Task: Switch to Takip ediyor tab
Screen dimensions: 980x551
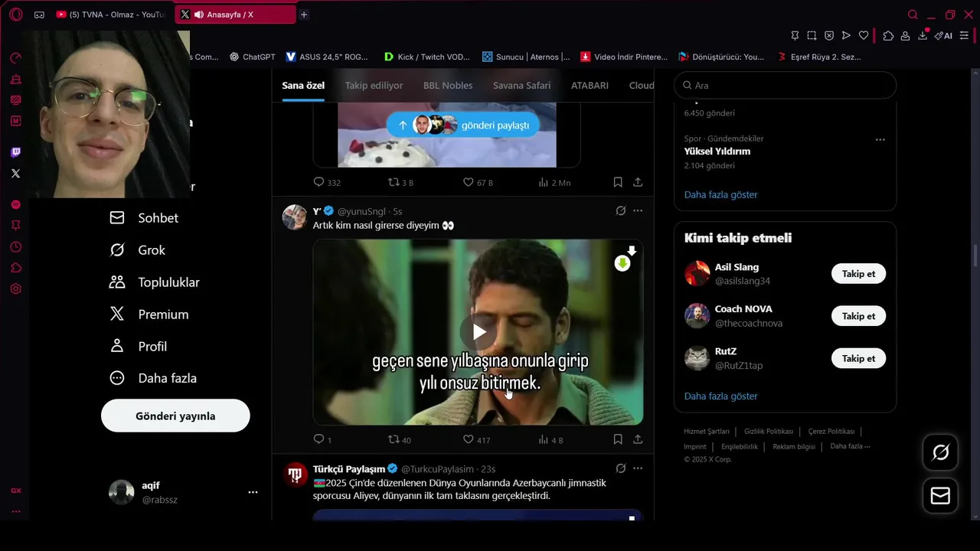Action: tap(374, 85)
